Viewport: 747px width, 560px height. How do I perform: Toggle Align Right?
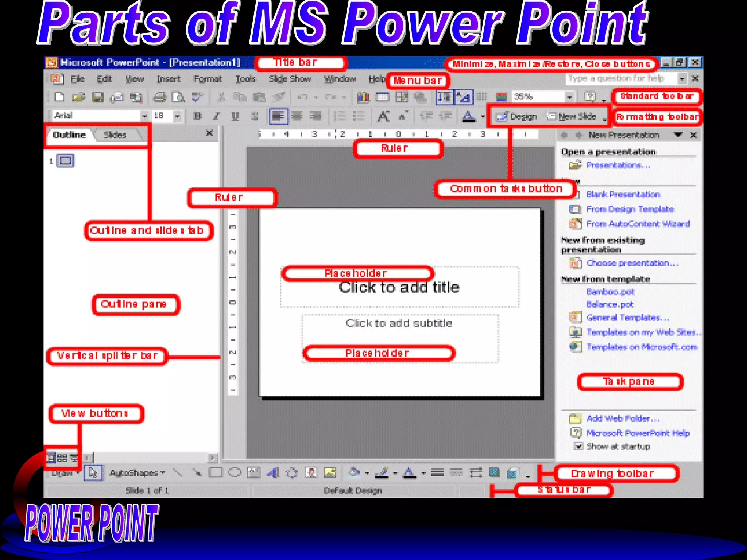tap(316, 116)
